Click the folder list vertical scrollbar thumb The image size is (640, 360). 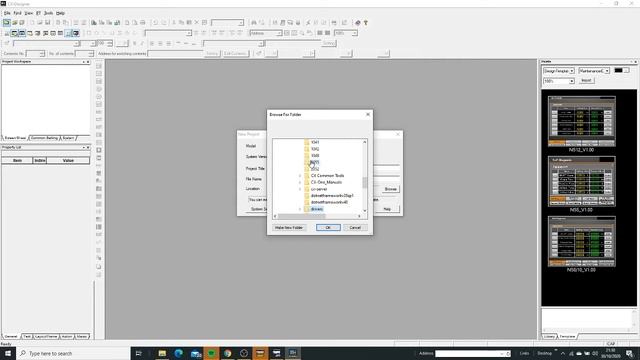point(364,182)
